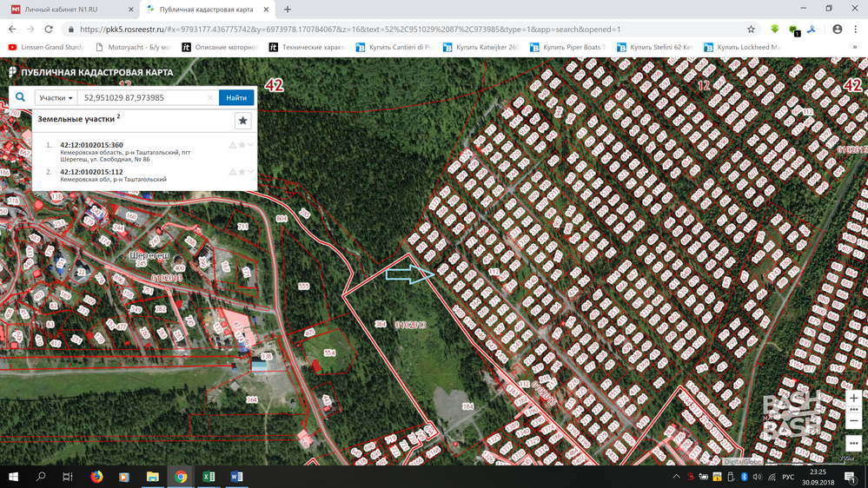Open zoom options dots between plus and minus
Image resolution: width=868 pixels, height=488 pixels.
853,410
